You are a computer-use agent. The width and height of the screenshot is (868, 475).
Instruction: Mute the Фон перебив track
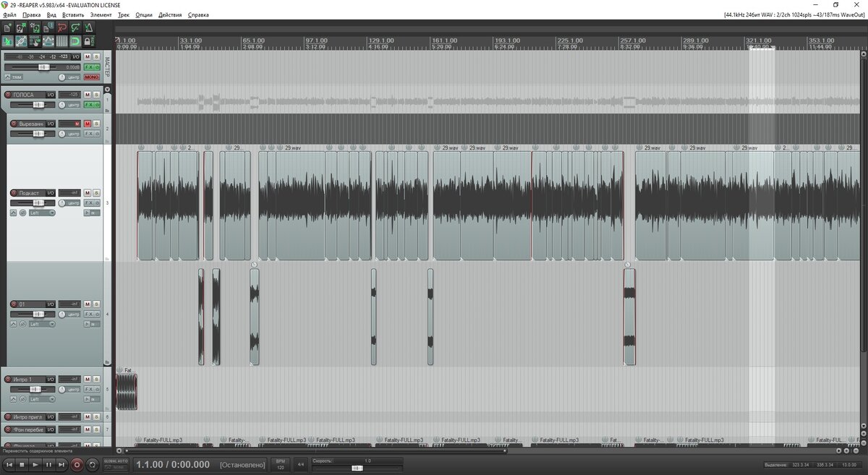click(x=88, y=429)
